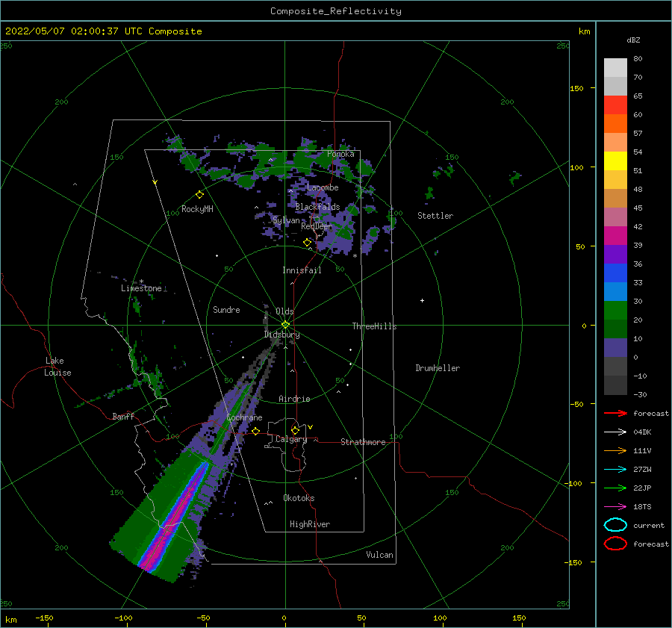672x628 pixels.
Task: Pick the red 60-65 dBZ swatch
Action: (615, 105)
